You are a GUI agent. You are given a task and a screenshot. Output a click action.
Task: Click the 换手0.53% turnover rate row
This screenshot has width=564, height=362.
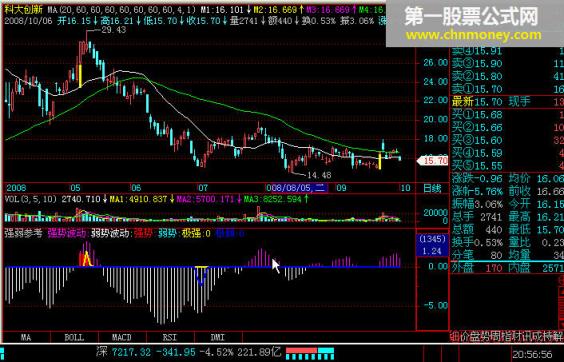[477, 243]
